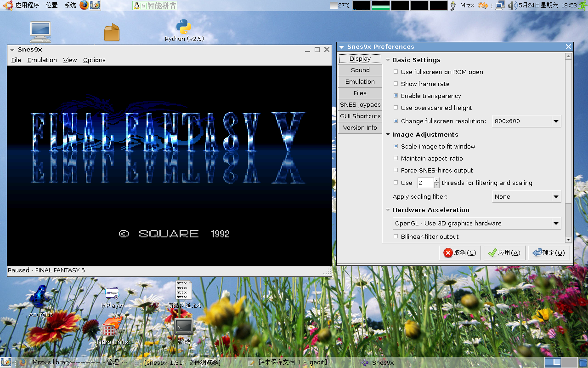Viewport: 588px width, 368px height.
Task: Switch to the GUI Shortcuts tab
Action: [x=360, y=116]
